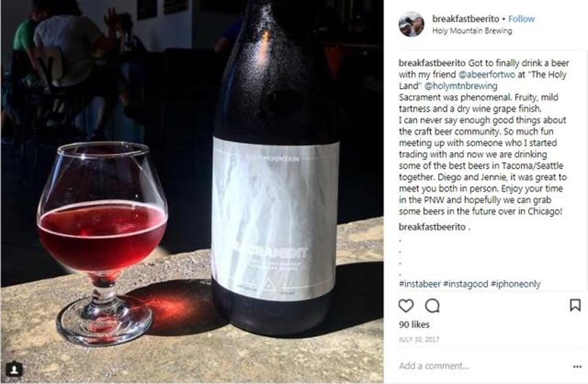588x384 pixels.
Task: Open the @abeerfortwo mention
Action: [x=487, y=75]
